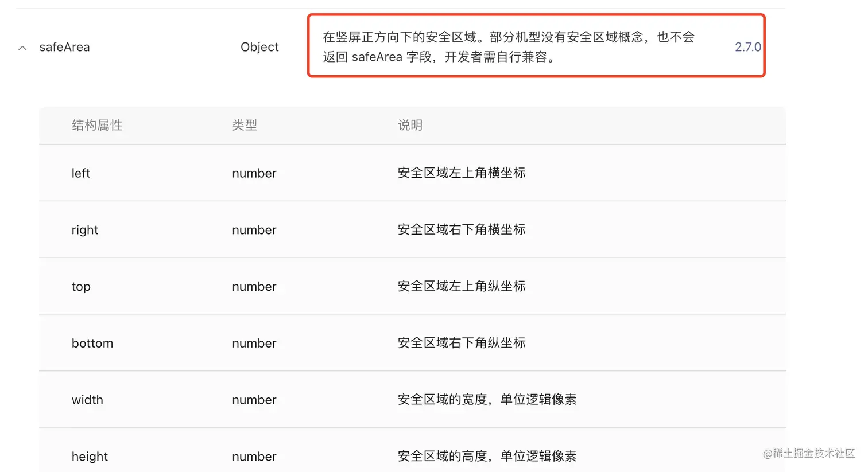Screen dimensions: 868x472
Task: Select the height property cell
Action: pos(90,457)
